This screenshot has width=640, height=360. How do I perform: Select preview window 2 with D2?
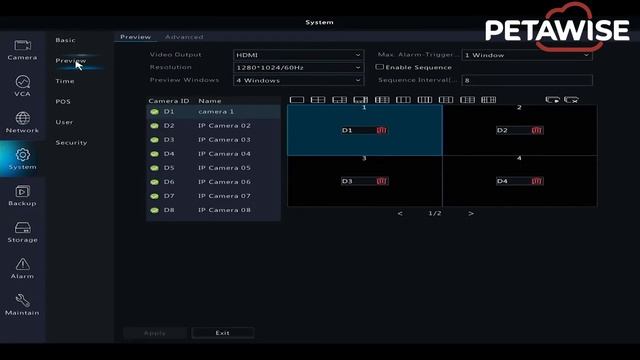(x=520, y=130)
